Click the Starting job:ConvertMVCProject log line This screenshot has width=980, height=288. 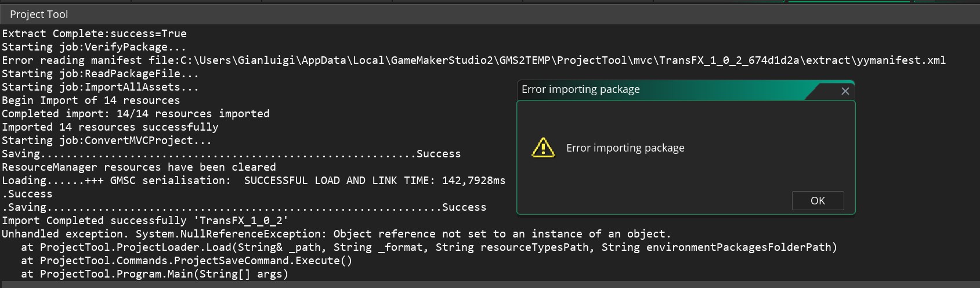tap(107, 140)
